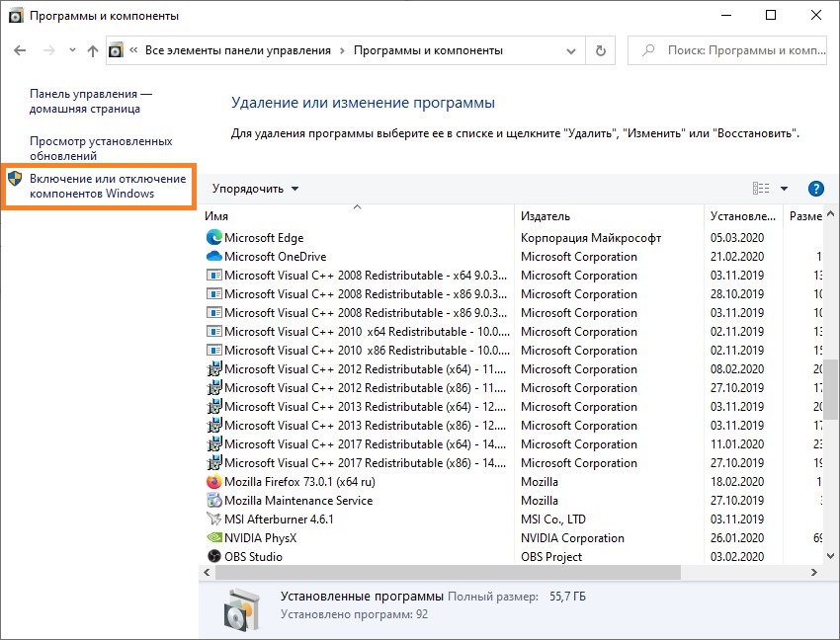The image size is (840, 640).
Task: Go to Панель управления домашняя страница
Action: click(x=90, y=101)
